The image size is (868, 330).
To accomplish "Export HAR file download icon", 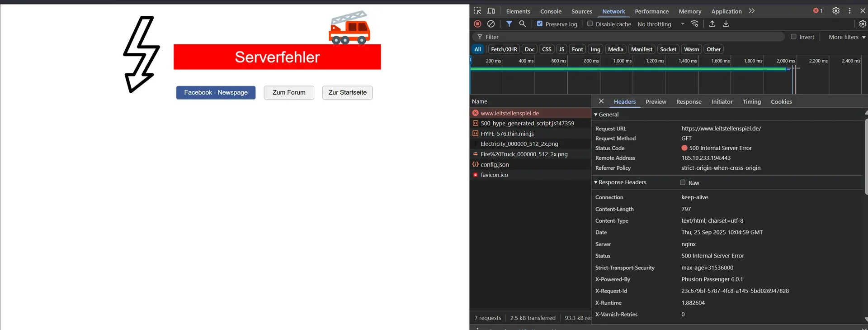I will coord(726,24).
